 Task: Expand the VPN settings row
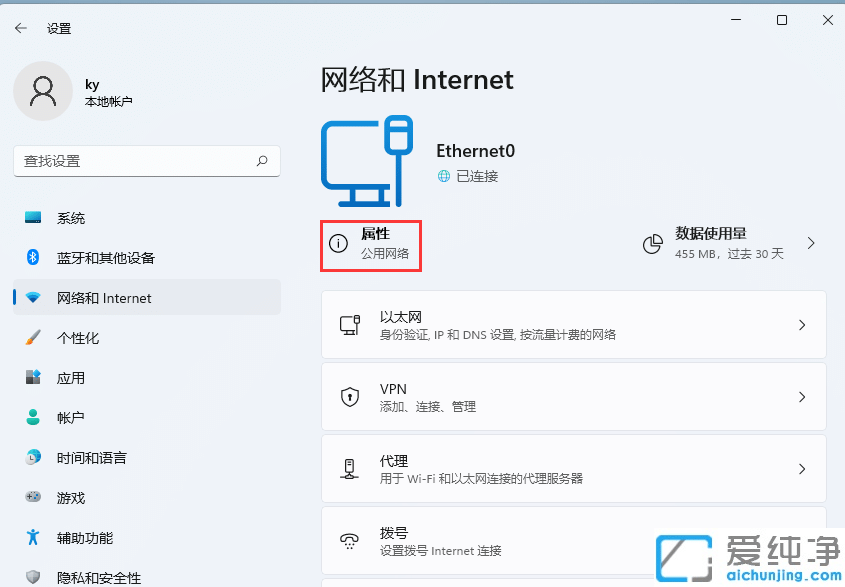[573, 396]
